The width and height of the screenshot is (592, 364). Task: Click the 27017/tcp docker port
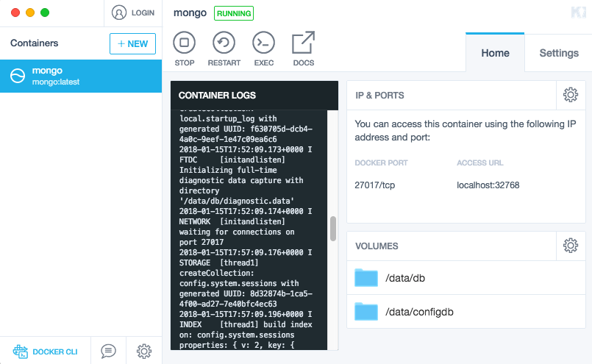click(x=374, y=185)
